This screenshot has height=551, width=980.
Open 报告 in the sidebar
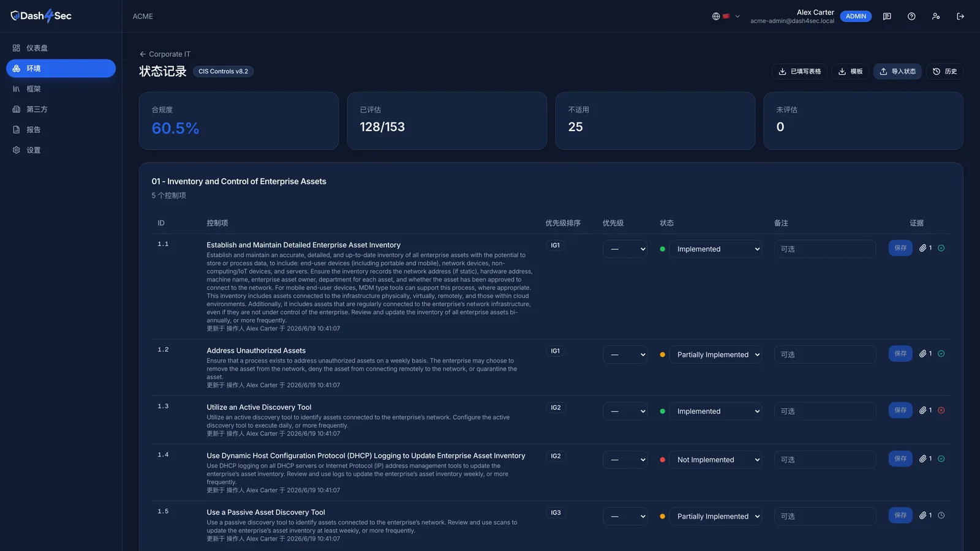(61, 130)
